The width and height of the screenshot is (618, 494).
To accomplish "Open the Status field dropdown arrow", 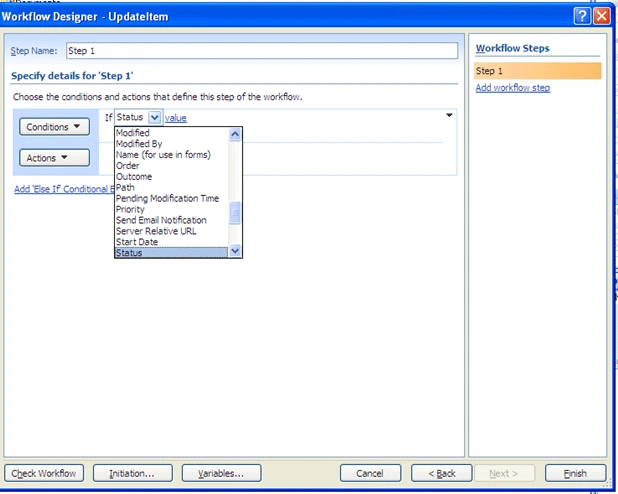I will pyautogui.click(x=154, y=117).
